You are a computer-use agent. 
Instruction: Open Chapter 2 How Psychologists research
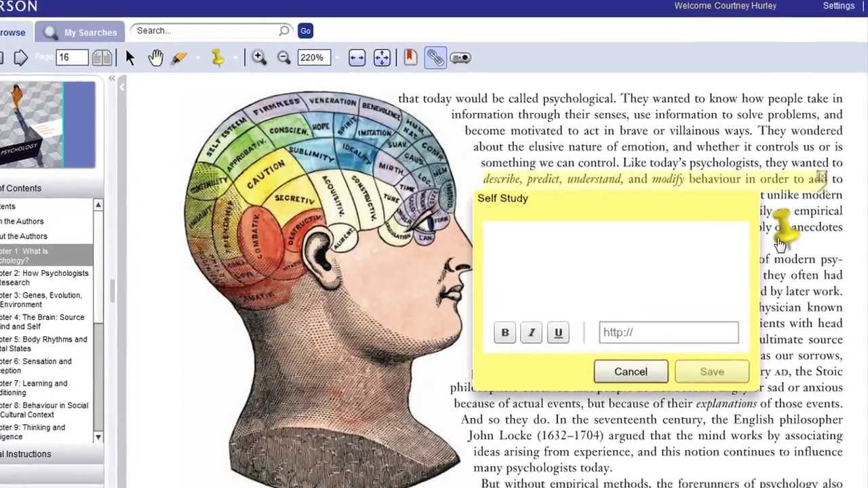click(44, 278)
